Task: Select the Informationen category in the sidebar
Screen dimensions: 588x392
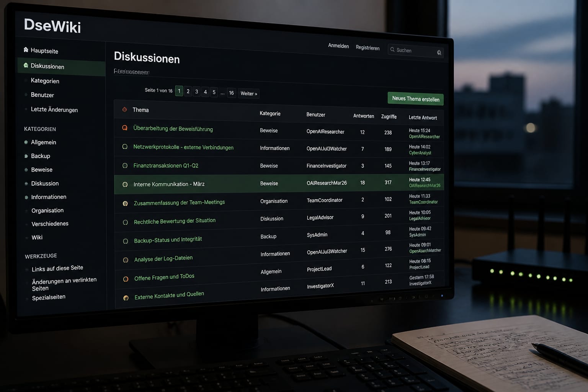Action: point(49,197)
